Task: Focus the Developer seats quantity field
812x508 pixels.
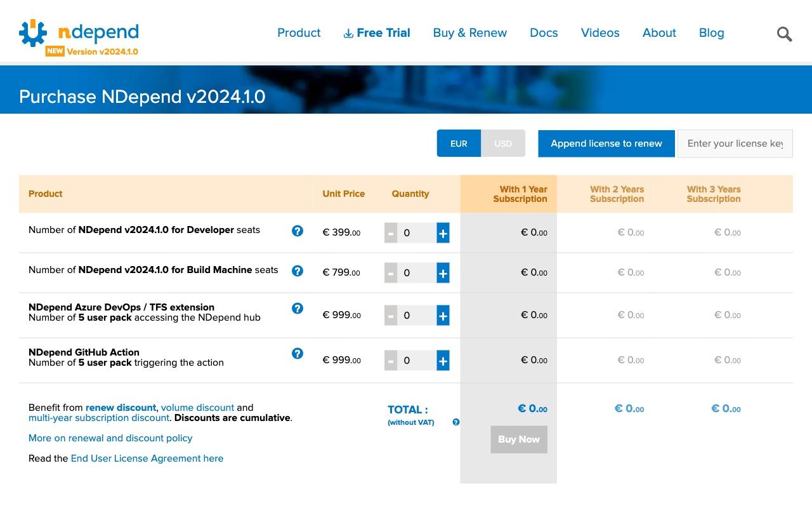Action: click(417, 233)
